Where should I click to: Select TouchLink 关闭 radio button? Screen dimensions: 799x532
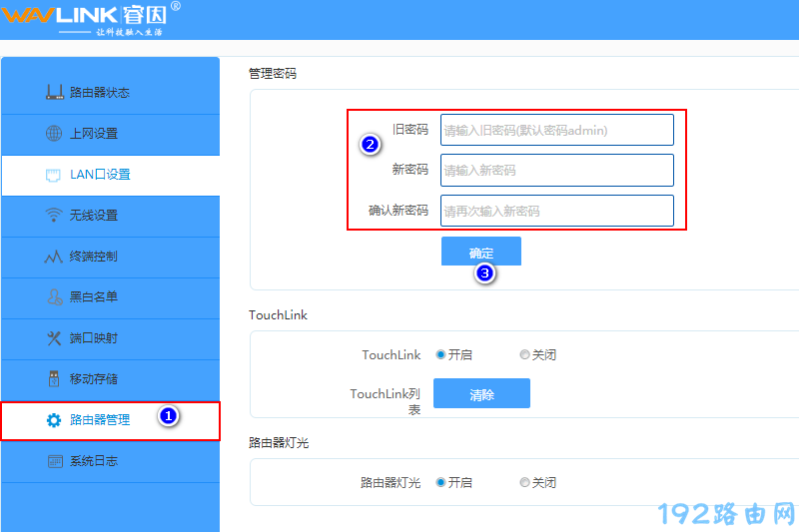pos(524,354)
